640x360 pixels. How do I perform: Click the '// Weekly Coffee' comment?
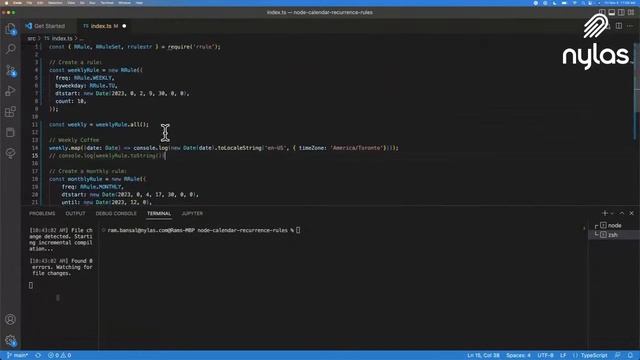click(74, 140)
